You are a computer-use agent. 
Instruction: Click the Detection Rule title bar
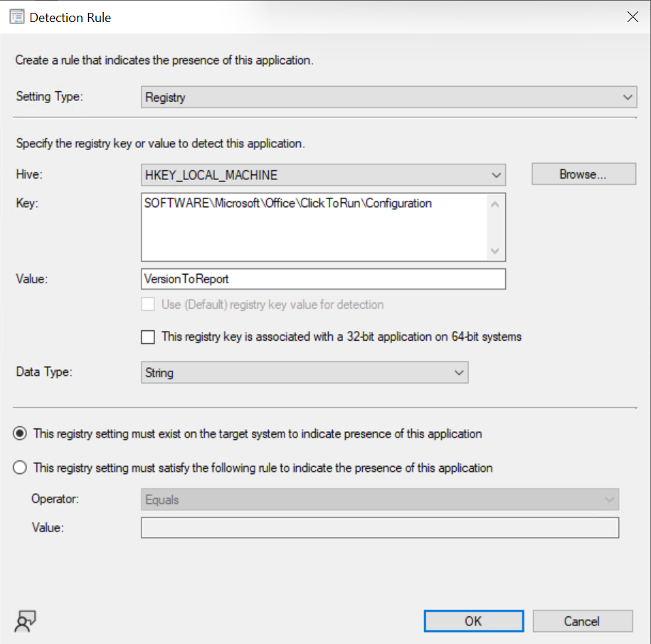pyautogui.click(x=320, y=17)
